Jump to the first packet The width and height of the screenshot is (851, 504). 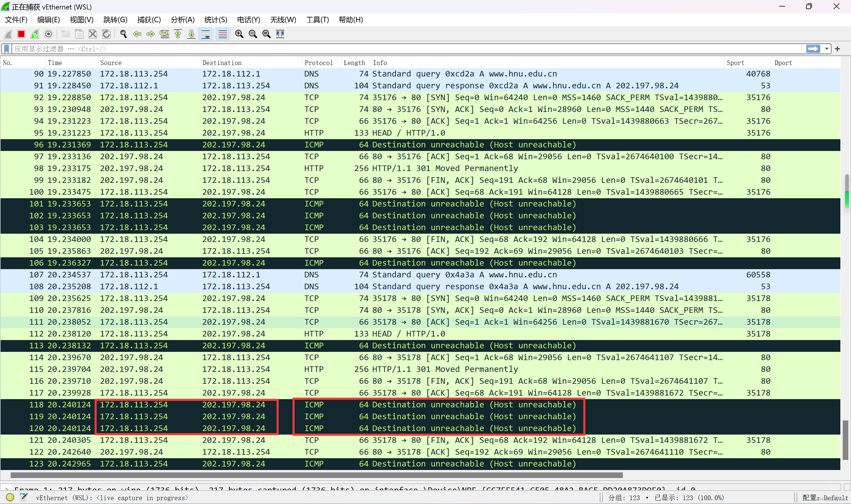tap(178, 34)
